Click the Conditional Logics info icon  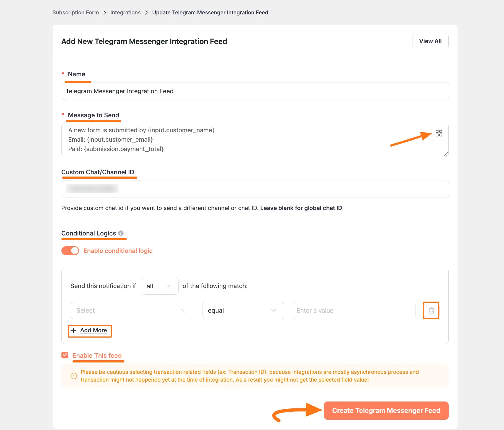(121, 233)
